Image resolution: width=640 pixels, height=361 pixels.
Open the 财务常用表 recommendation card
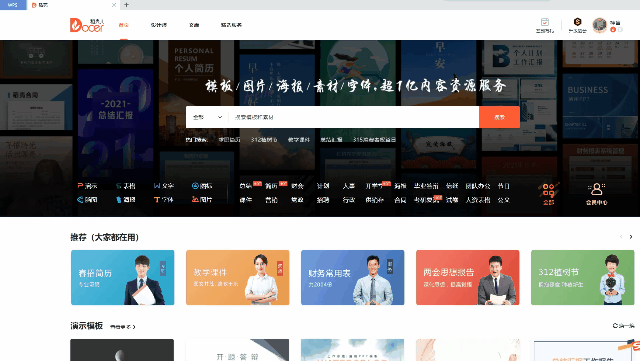tap(353, 277)
